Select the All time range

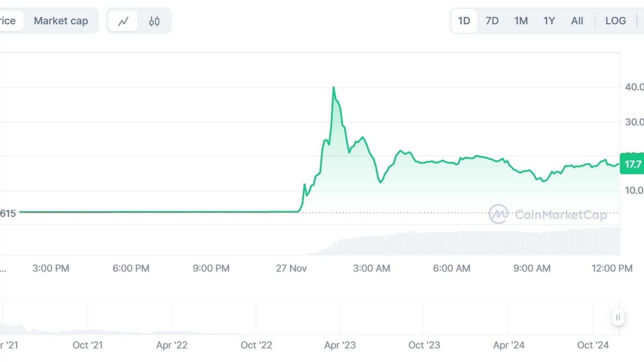(577, 21)
